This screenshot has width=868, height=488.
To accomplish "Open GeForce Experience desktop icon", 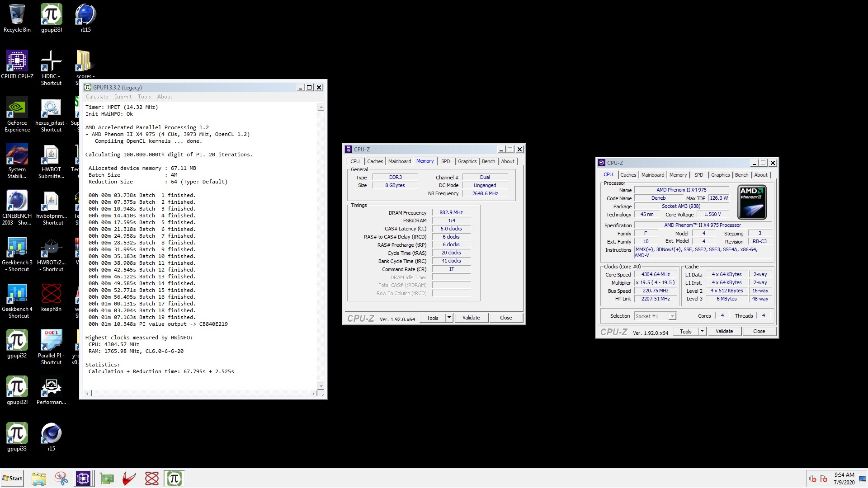I will (x=17, y=114).
